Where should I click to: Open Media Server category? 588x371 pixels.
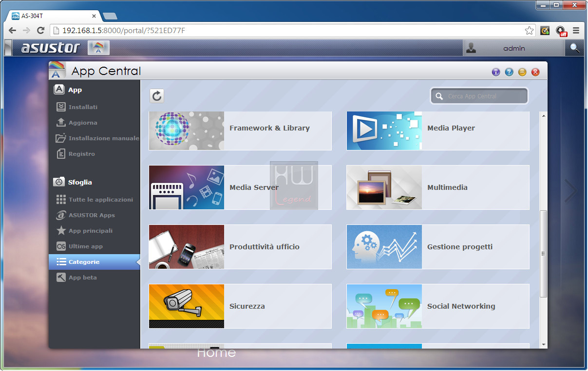[240, 187]
